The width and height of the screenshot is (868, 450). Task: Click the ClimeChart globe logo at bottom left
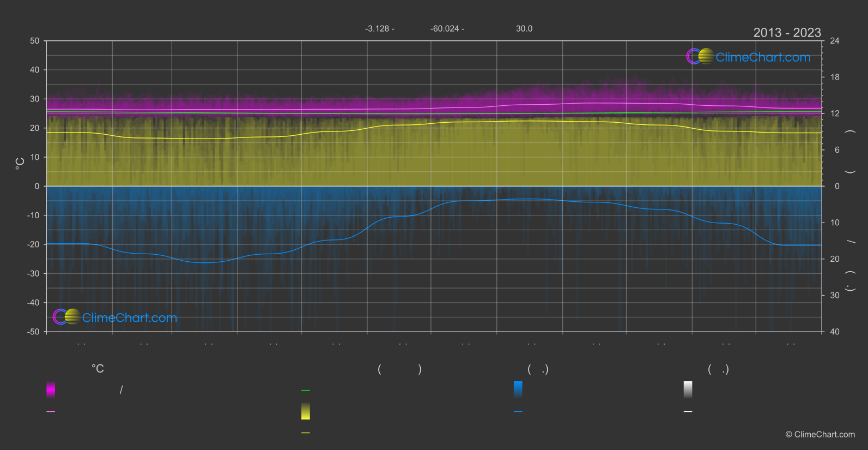coord(66,316)
